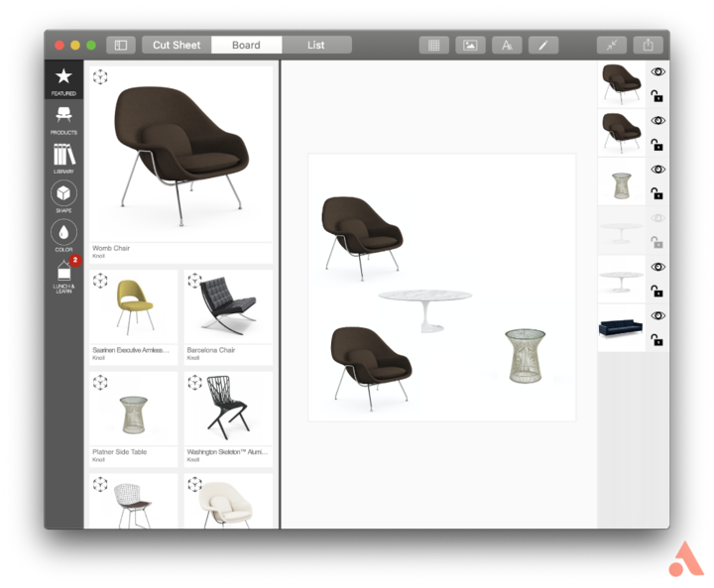This screenshot has height=588, width=714.
Task: Select the marble tulip table on board
Action: pyautogui.click(x=425, y=309)
